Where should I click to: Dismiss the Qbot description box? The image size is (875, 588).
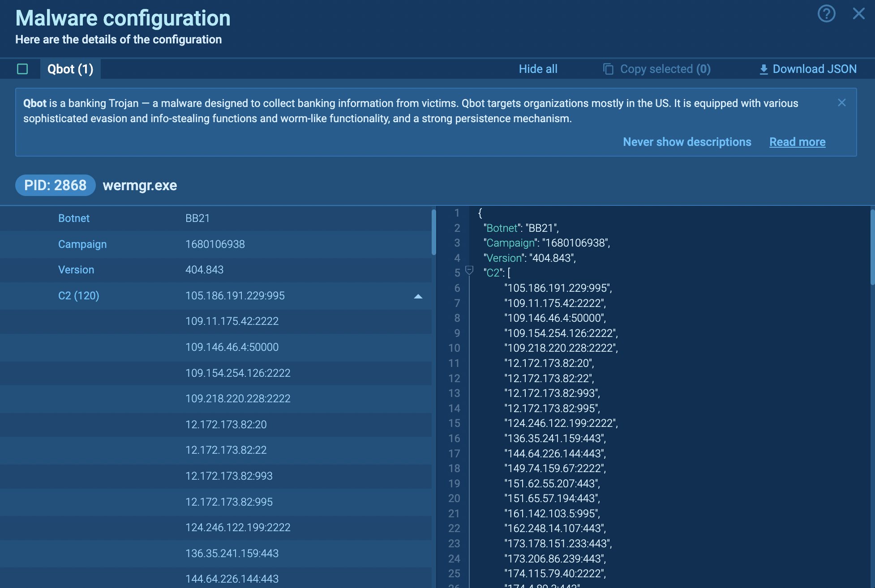842,102
